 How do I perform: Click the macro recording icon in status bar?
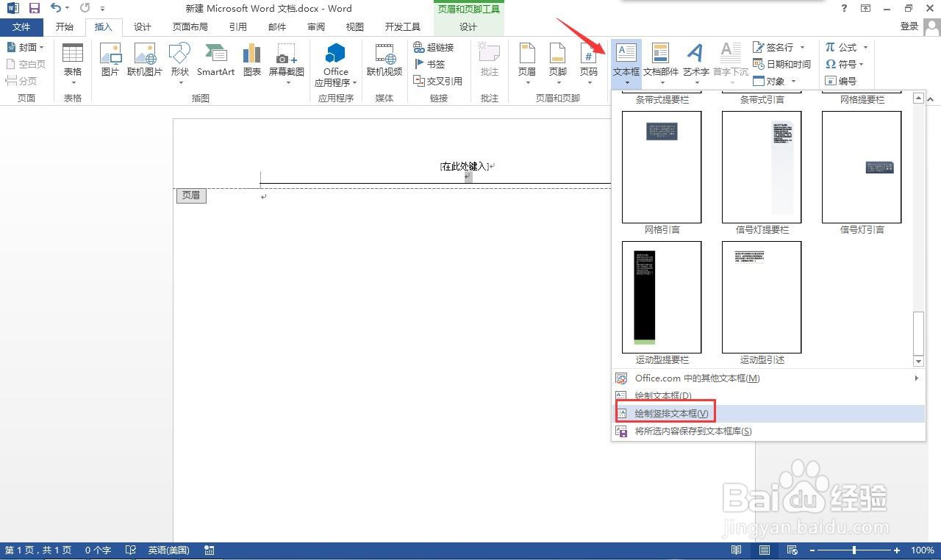[210, 550]
